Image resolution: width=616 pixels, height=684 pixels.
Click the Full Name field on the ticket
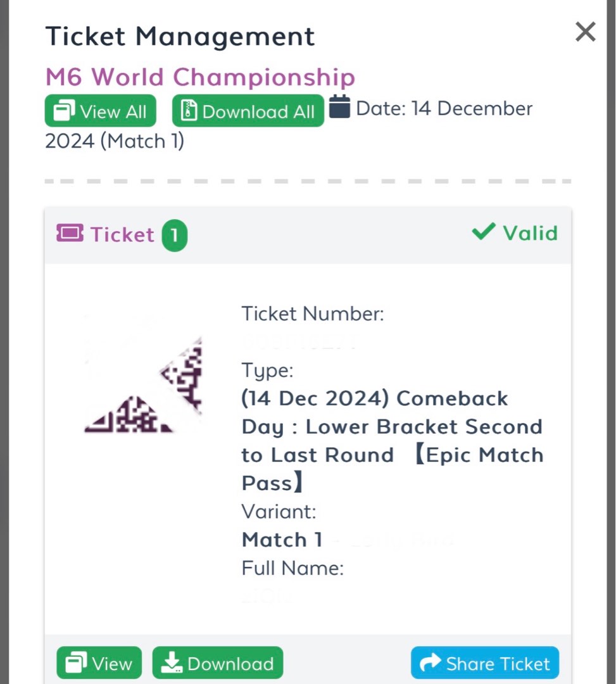(x=292, y=568)
